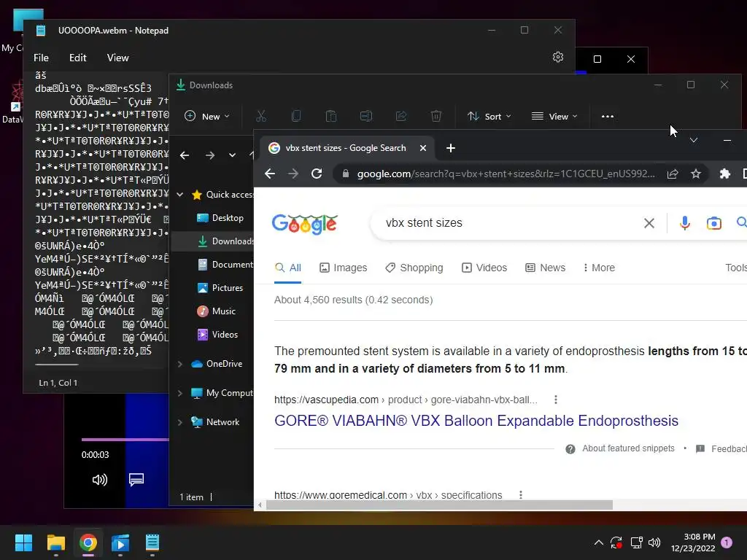
Task: Switch to News search tab
Action: [x=545, y=268]
